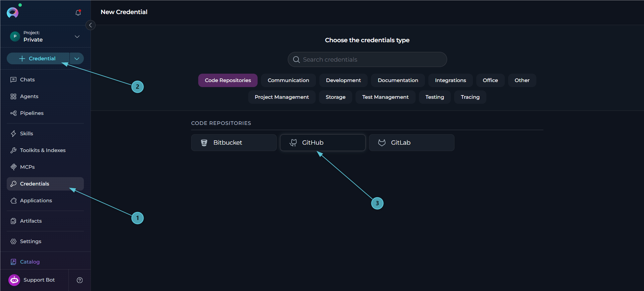Viewport: 644px width, 291px height.
Task: Open Agents from the sidebar
Action: [45, 96]
